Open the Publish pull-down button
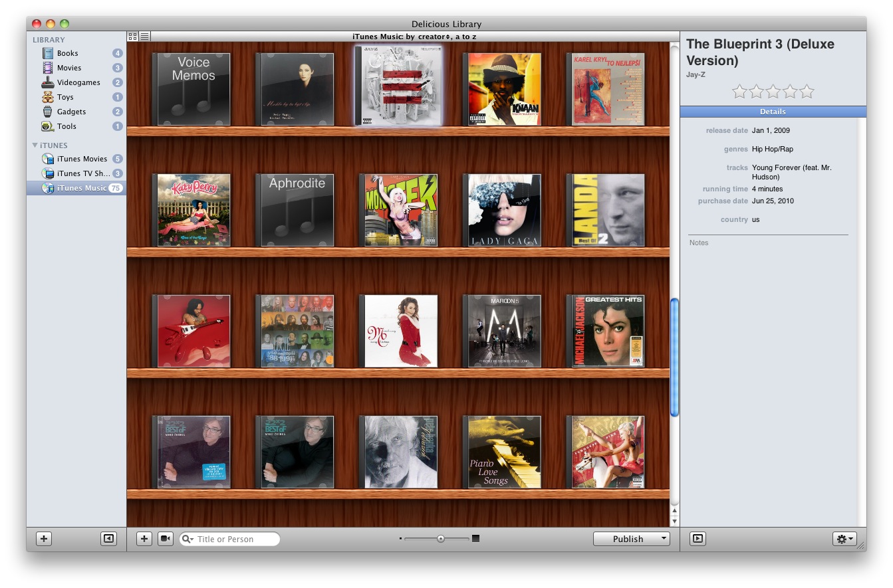893x588 pixels. [x=632, y=539]
